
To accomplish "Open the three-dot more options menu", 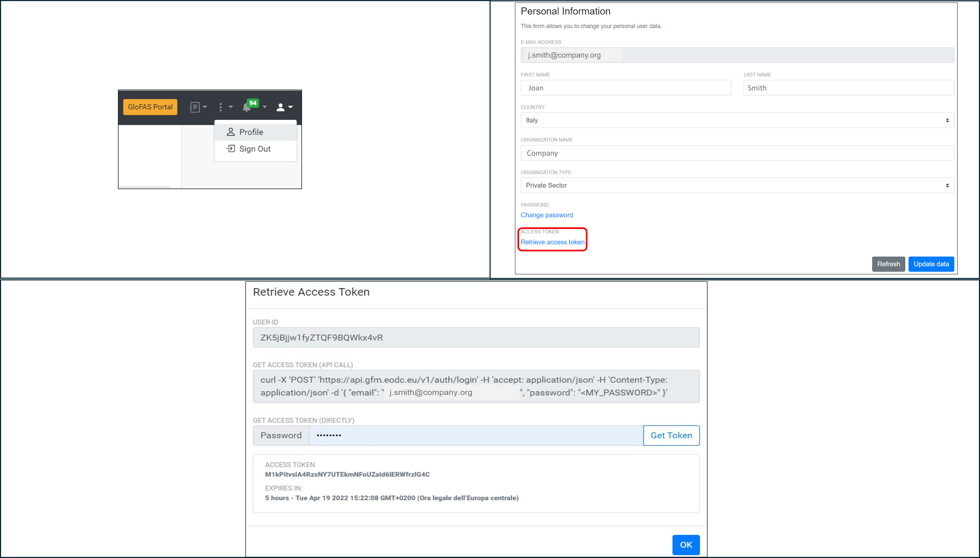I will (225, 107).
